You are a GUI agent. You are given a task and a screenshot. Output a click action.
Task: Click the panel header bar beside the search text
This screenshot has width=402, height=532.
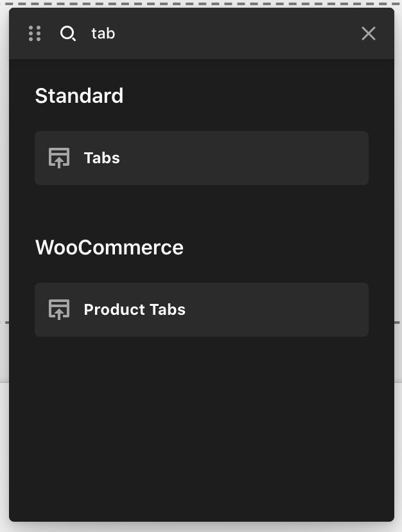pos(238,33)
